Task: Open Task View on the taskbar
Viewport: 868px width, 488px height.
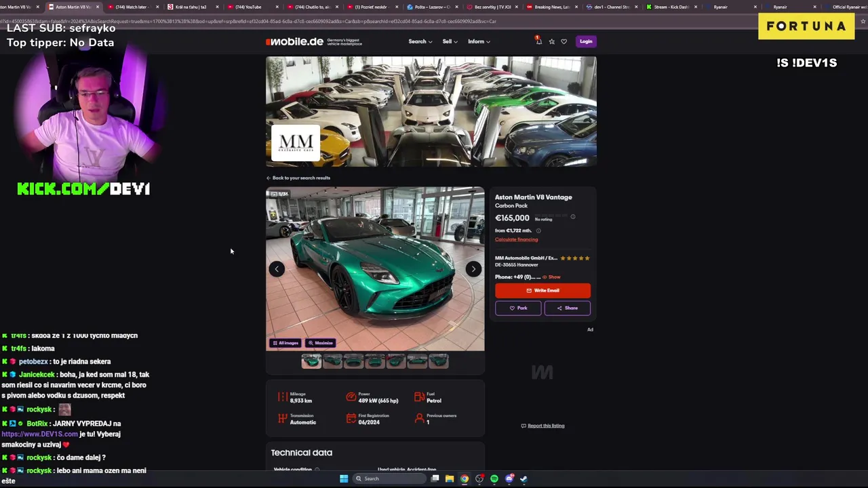Action: (x=435, y=479)
